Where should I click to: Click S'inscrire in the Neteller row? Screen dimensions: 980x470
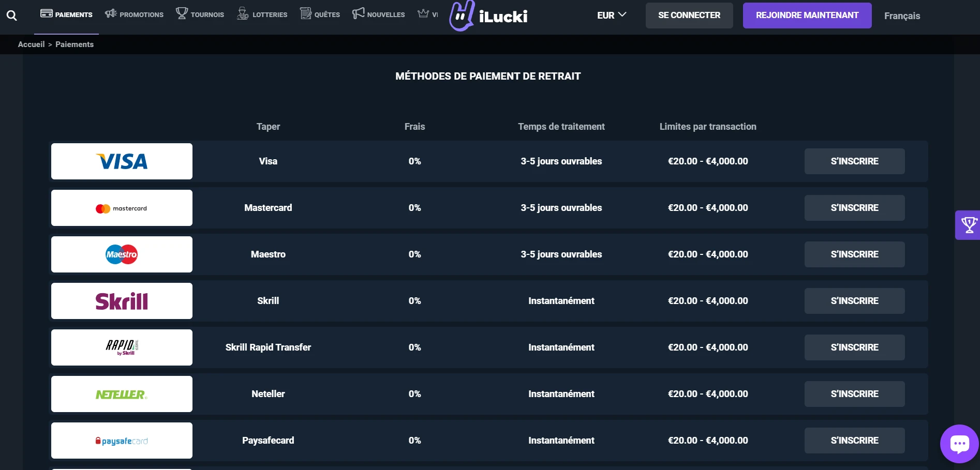pyautogui.click(x=855, y=394)
